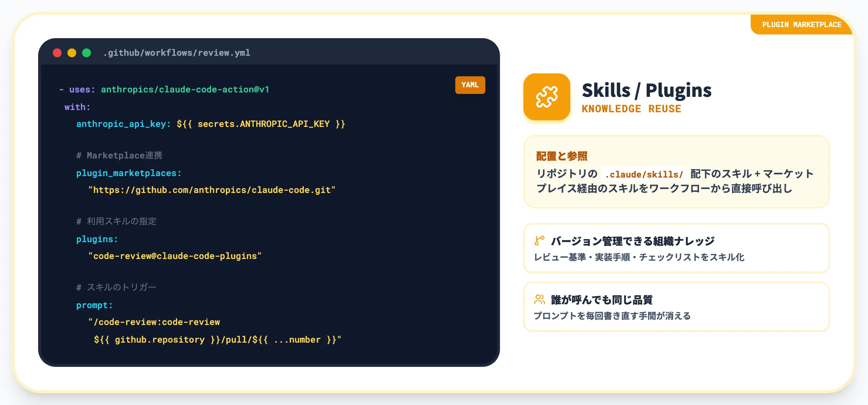Viewport: 868px width, 405px height.
Task: Click the PLUGIN MARKETPLACE corner tab
Action: click(x=802, y=25)
